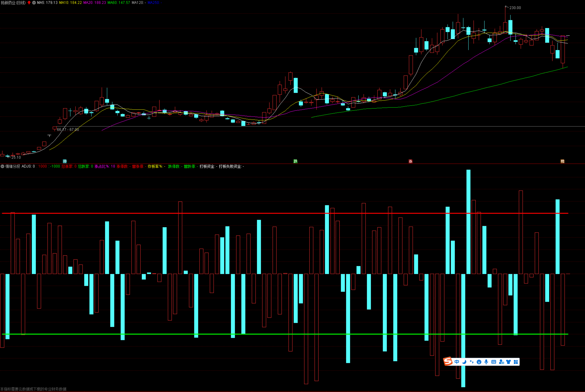Image resolution: width=585 pixels, height=392 pixels.
Task: Click the yellow 炸板率% label
Action: (x=156, y=166)
